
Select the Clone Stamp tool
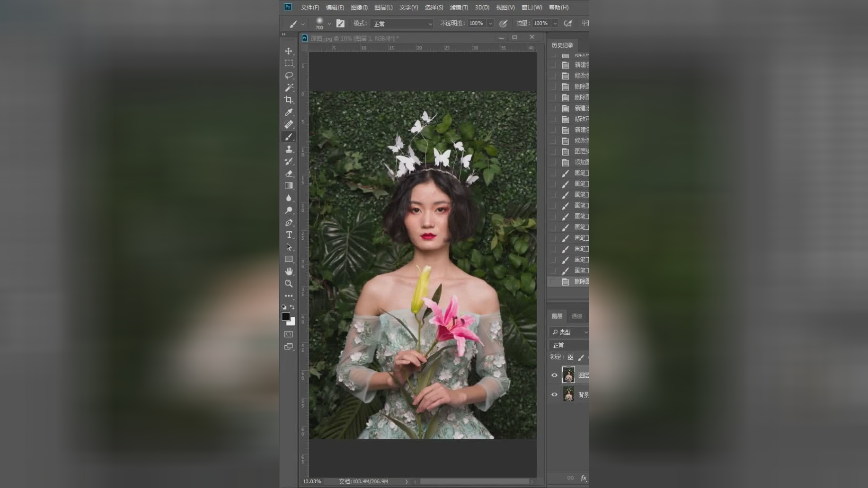289,149
